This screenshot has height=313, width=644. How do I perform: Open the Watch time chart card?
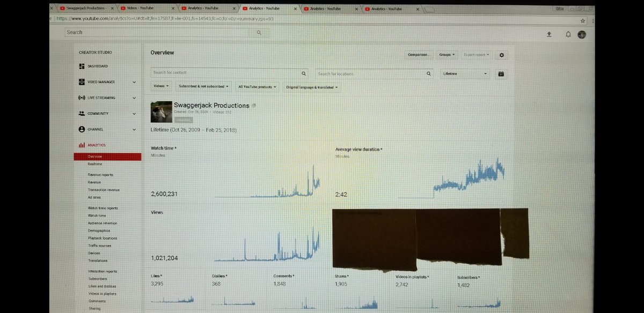coord(236,172)
